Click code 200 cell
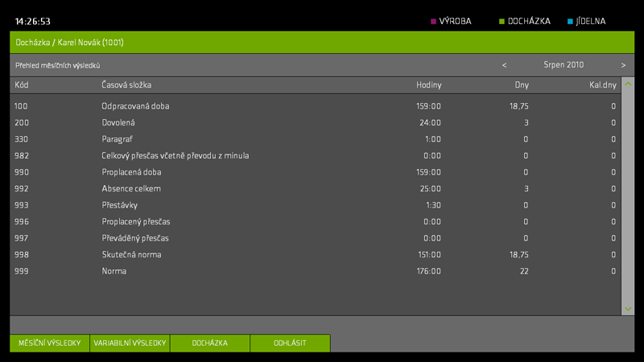Image resolution: width=644 pixels, height=362 pixels. [22, 123]
